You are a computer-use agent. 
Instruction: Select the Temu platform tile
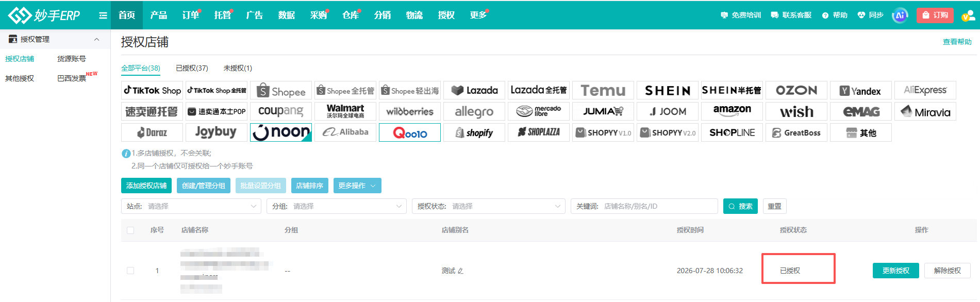tap(603, 90)
